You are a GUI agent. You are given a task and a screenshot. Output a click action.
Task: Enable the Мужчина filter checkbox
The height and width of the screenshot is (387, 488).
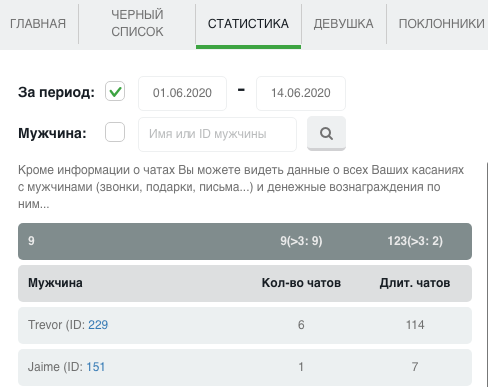(115, 132)
